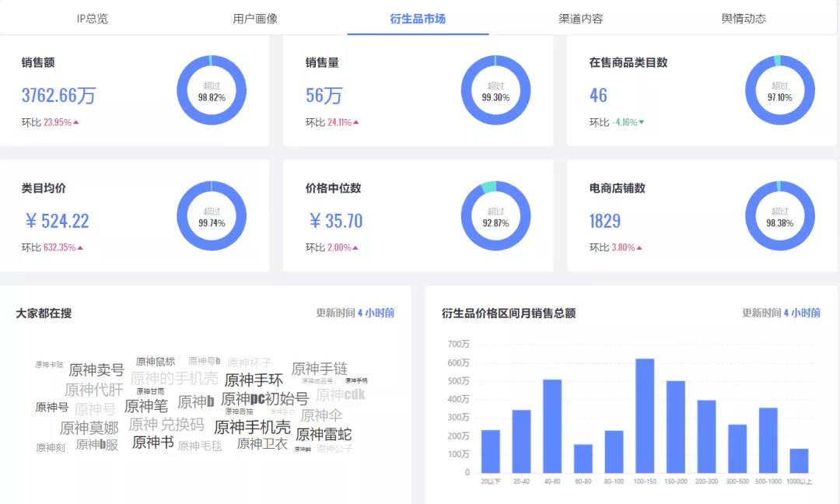This screenshot has width=840, height=504.
Task: Click the 3762.66万 sales value
Action: tap(58, 96)
